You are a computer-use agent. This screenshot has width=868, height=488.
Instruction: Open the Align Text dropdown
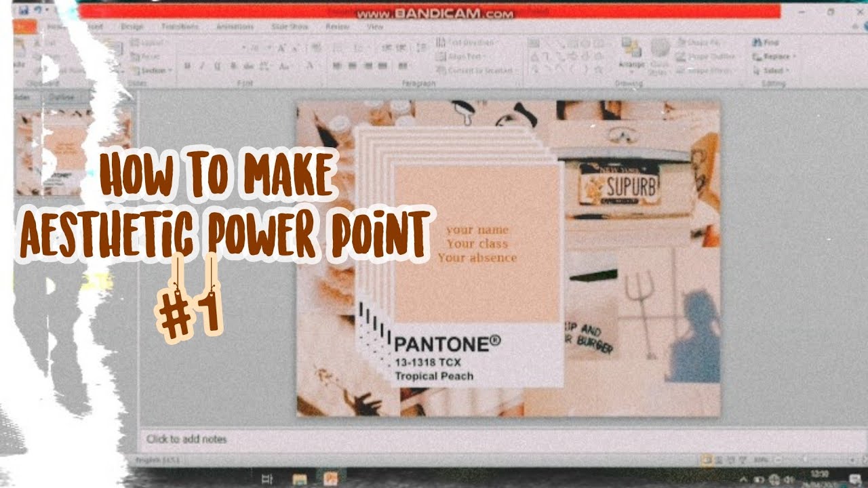pyautogui.click(x=462, y=56)
